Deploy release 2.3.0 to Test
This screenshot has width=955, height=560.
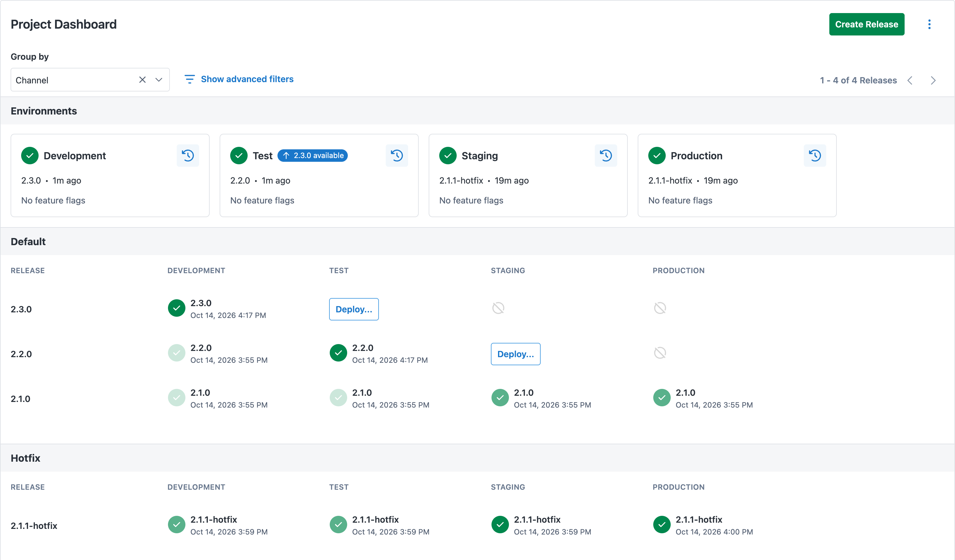pyautogui.click(x=354, y=309)
